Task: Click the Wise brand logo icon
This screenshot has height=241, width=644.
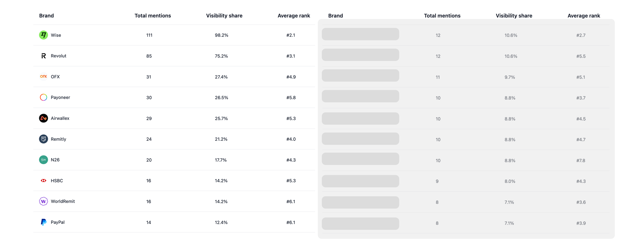Action: (44, 35)
